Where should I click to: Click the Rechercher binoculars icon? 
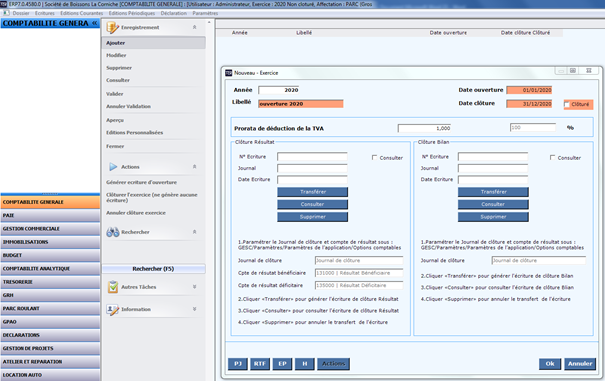pyautogui.click(x=113, y=232)
